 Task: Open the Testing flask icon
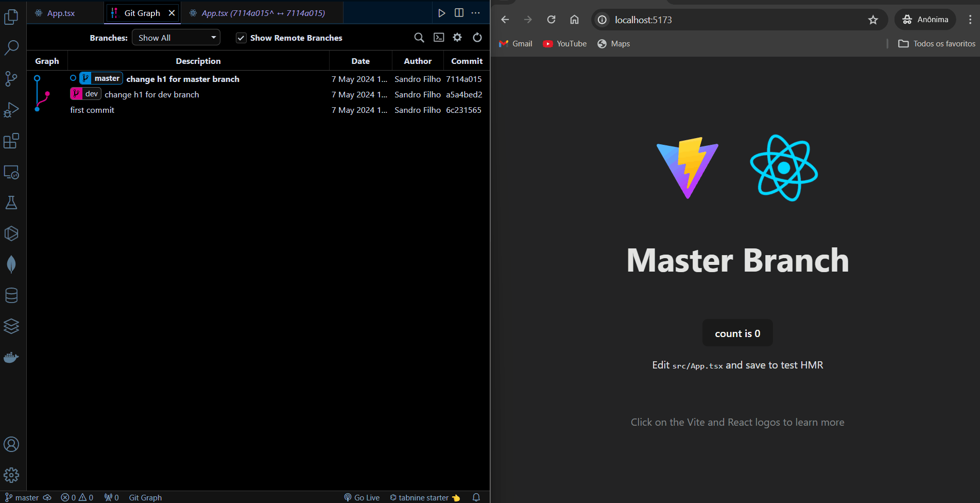11,203
